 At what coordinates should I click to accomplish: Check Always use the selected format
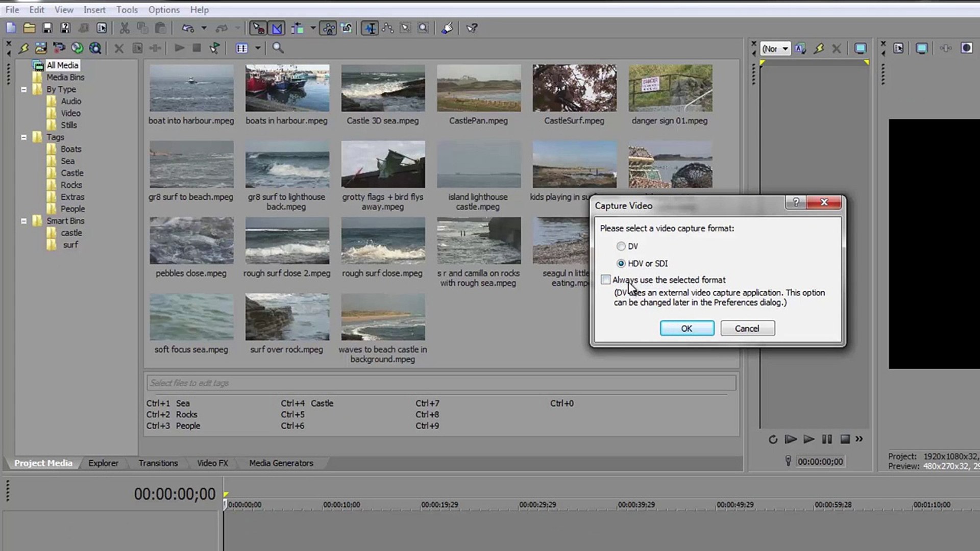click(x=605, y=280)
